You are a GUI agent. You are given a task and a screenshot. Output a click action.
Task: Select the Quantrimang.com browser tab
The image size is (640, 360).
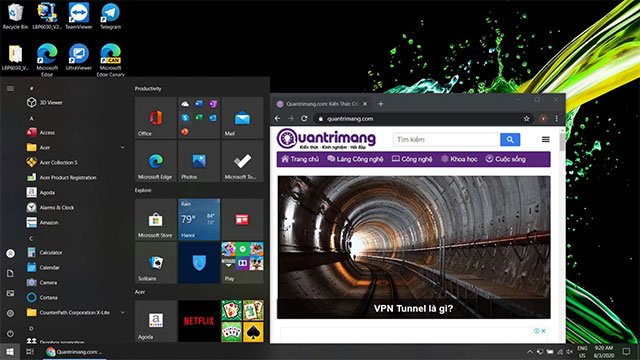click(322, 104)
